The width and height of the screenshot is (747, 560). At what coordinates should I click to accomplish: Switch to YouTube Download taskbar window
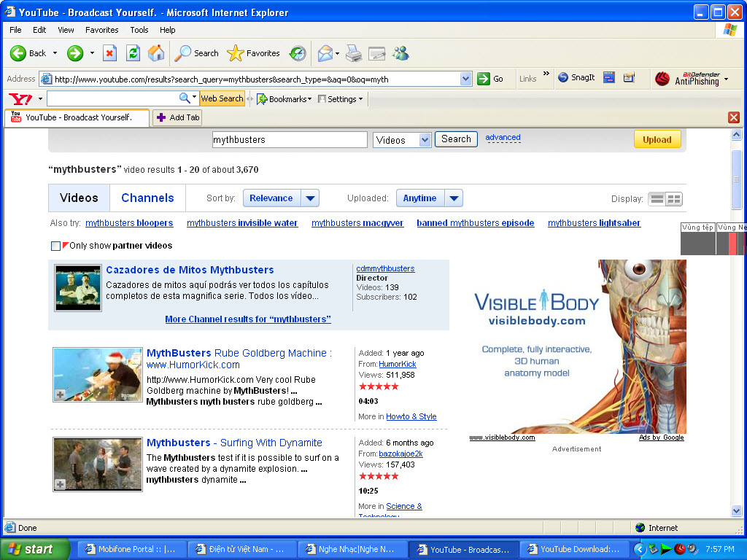[x=574, y=549]
